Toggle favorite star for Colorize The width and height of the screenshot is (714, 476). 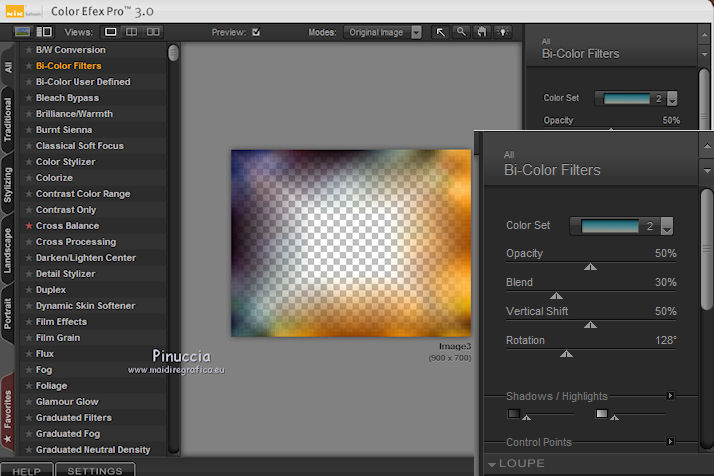[29, 178]
